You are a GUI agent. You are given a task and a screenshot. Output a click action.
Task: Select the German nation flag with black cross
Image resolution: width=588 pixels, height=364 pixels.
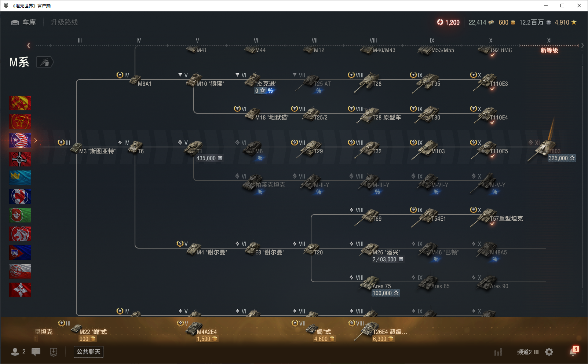20,159
